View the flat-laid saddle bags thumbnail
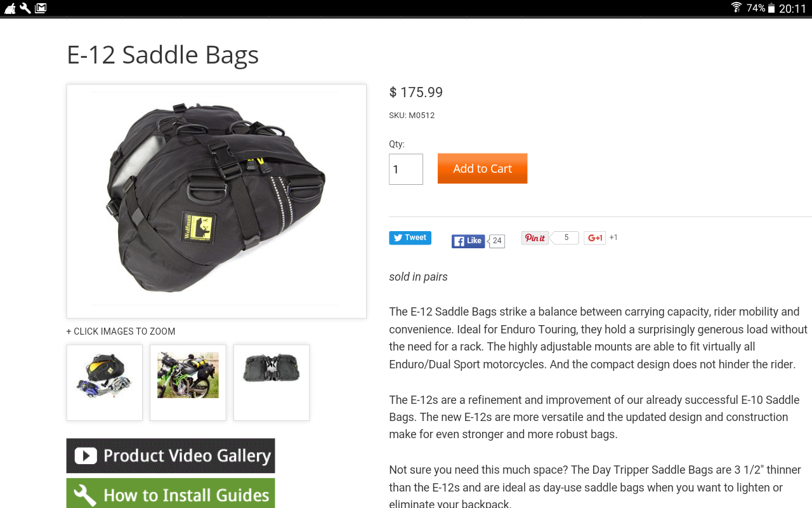The image size is (812, 508). coord(272,382)
